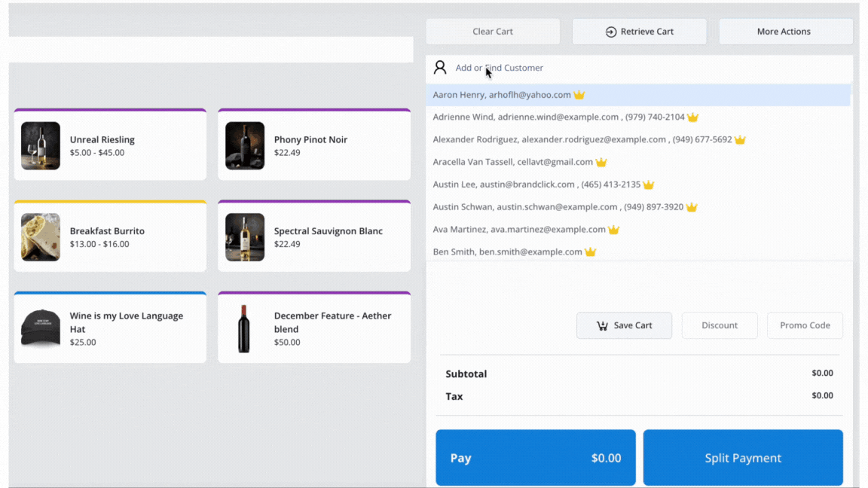Select customer Alexander Rodriguez

pyautogui.click(x=638, y=139)
